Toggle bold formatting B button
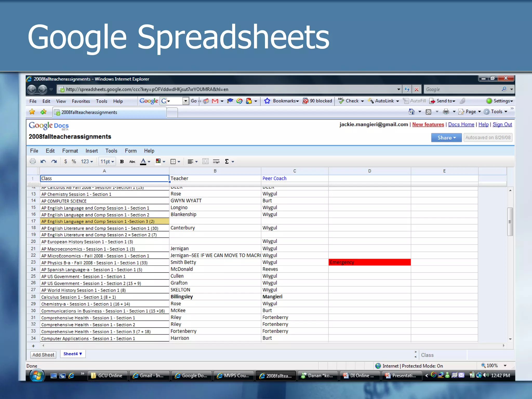532x399 pixels. 122,162
